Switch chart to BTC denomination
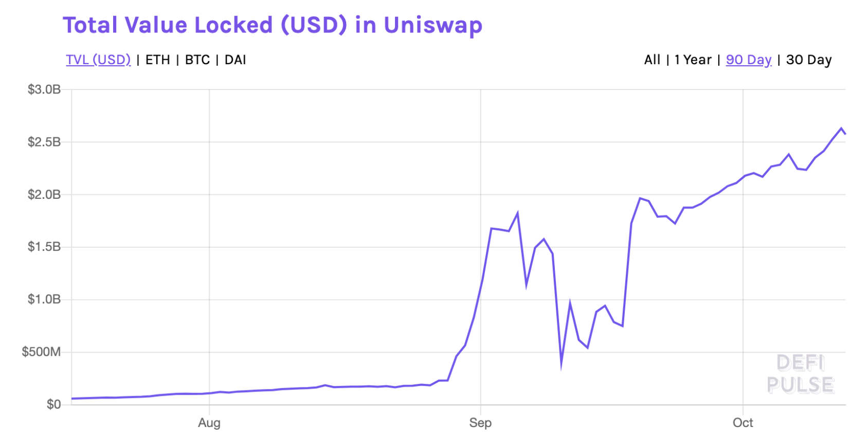This screenshot has width=868, height=444. tap(197, 60)
